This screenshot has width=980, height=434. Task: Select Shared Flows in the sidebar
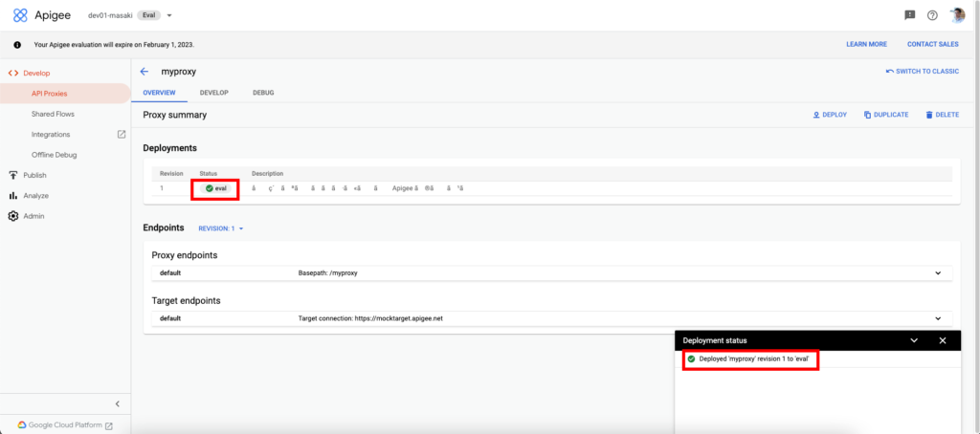tap(53, 114)
